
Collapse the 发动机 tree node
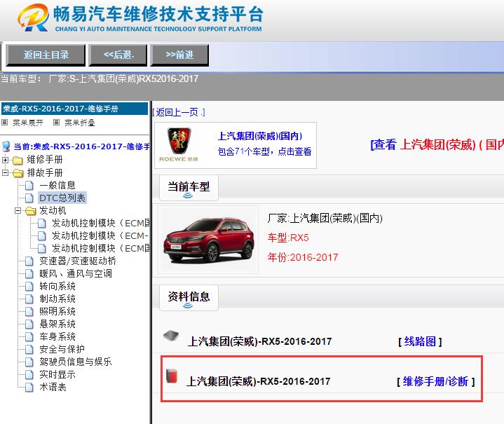(18, 210)
